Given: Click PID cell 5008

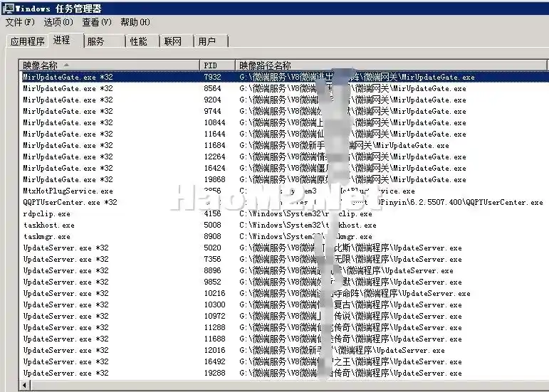Looking at the screenshot, I should pyautogui.click(x=212, y=225).
